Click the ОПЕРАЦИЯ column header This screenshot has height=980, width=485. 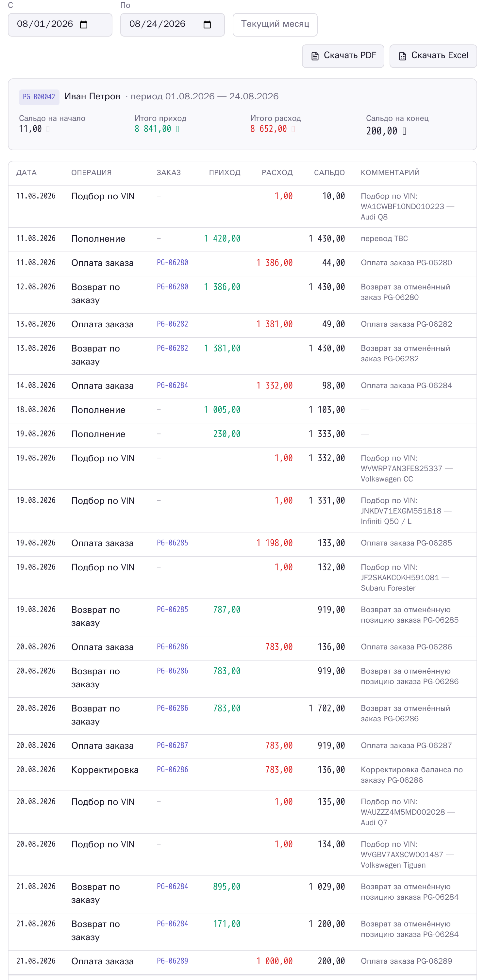92,173
